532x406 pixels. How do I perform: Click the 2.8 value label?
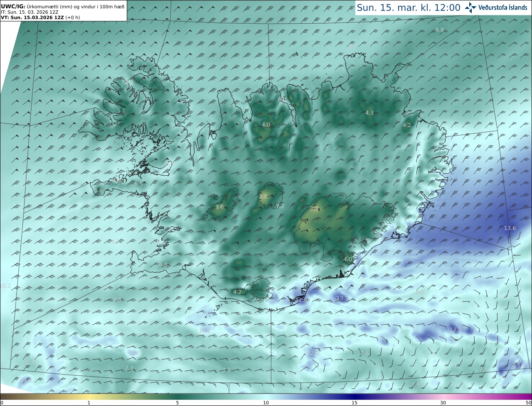[263, 196]
